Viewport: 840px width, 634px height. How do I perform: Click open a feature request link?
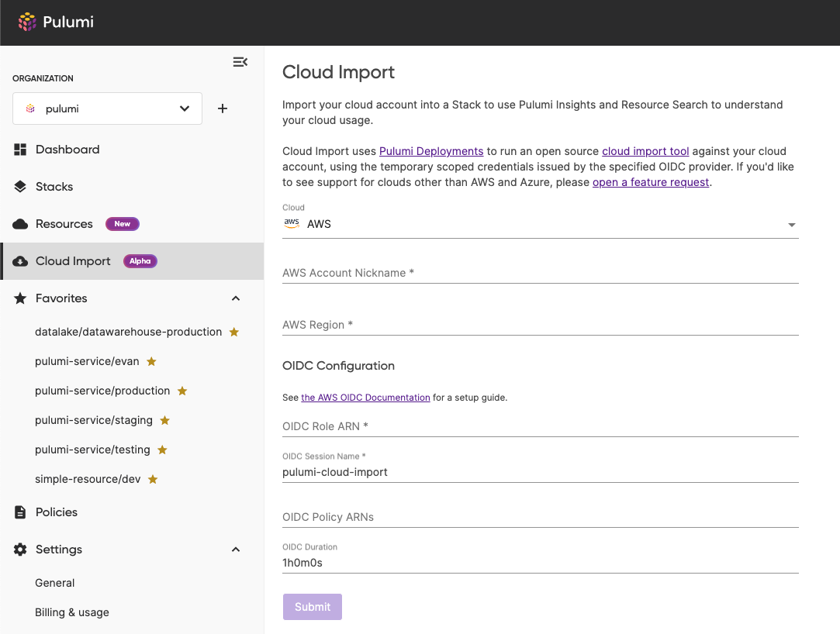pyautogui.click(x=651, y=183)
